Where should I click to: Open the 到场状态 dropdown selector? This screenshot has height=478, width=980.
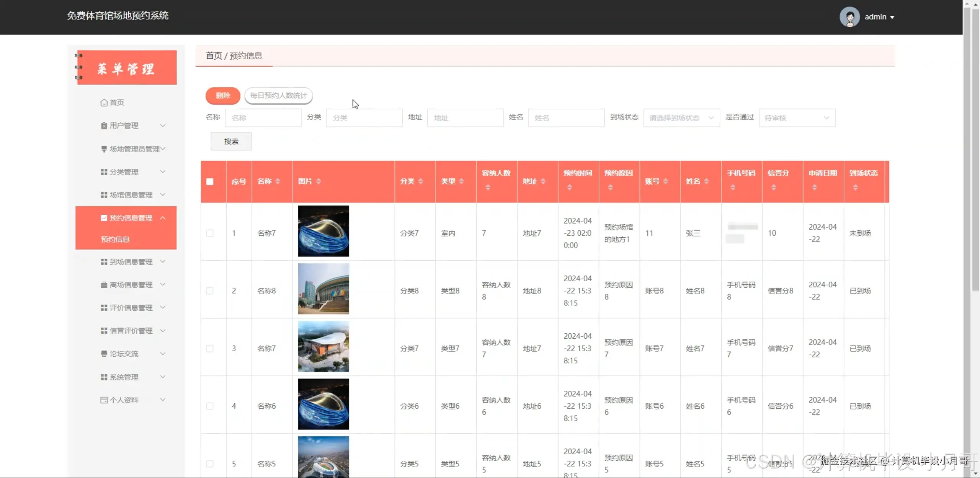(681, 118)
